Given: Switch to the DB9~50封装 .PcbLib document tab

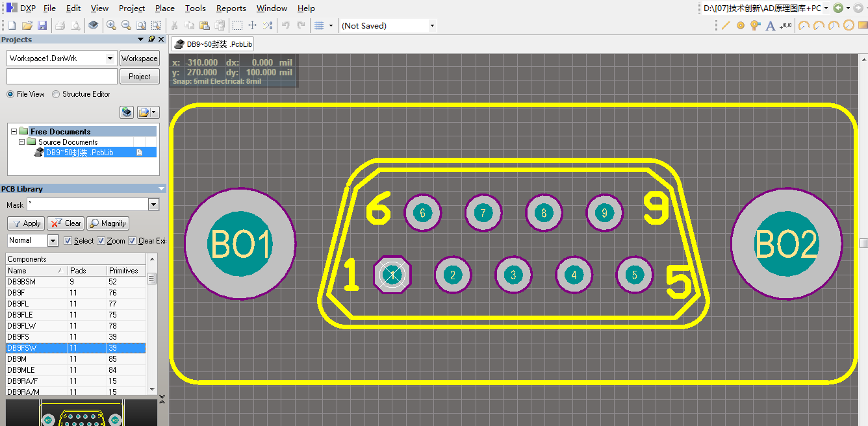Looking at the screenshot, I should click(x=212, y=44).
